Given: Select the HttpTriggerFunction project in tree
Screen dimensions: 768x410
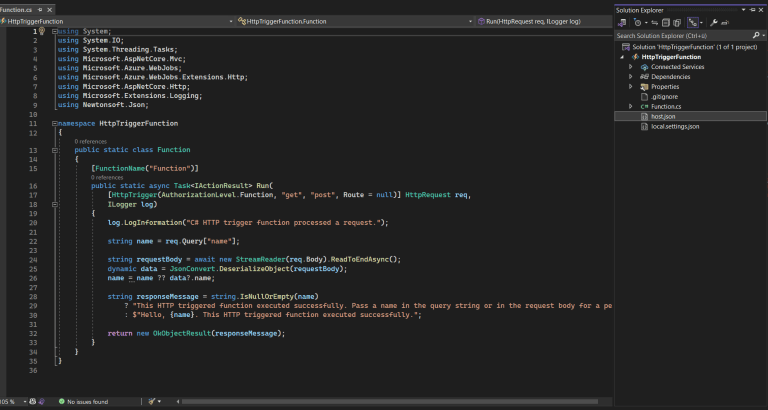Looking at the screenshot, I should 671,57.
